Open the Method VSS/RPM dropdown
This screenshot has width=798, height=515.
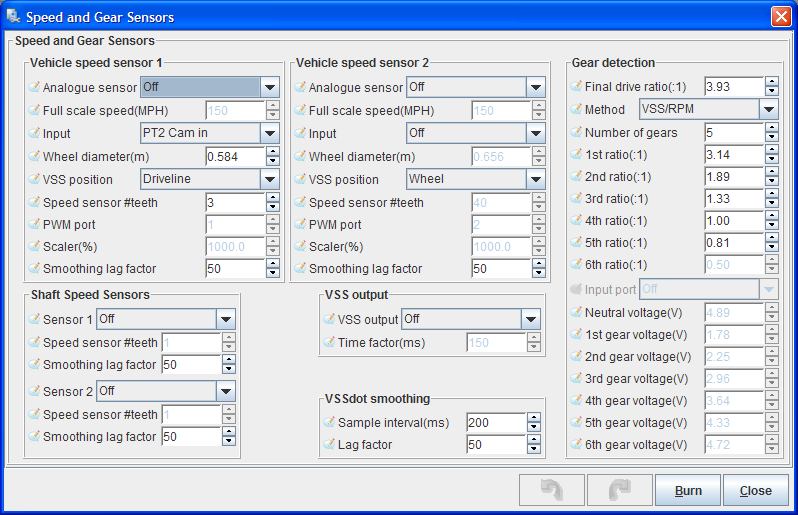tap(768, 110)
